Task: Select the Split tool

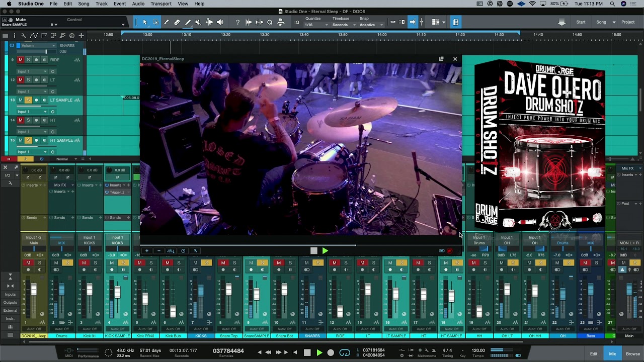Action: click(167, 22)
